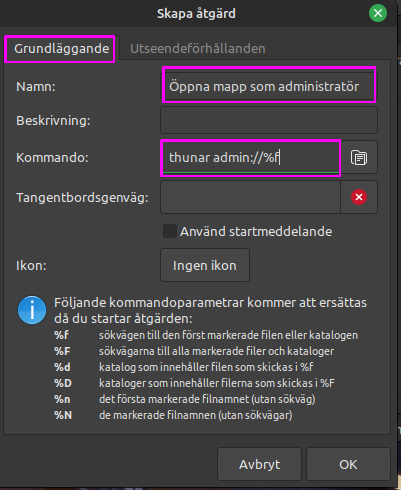The width and height of the screenshot is (401, 490).
Task: Click into the empty Beskrivning field
Action: [x=269, y=120]
